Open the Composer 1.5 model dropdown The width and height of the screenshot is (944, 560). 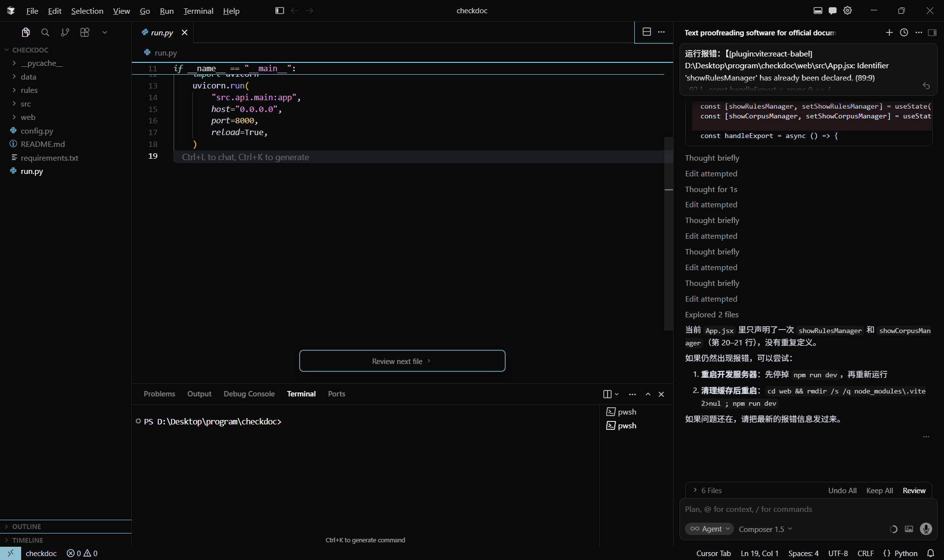[765, 529]
